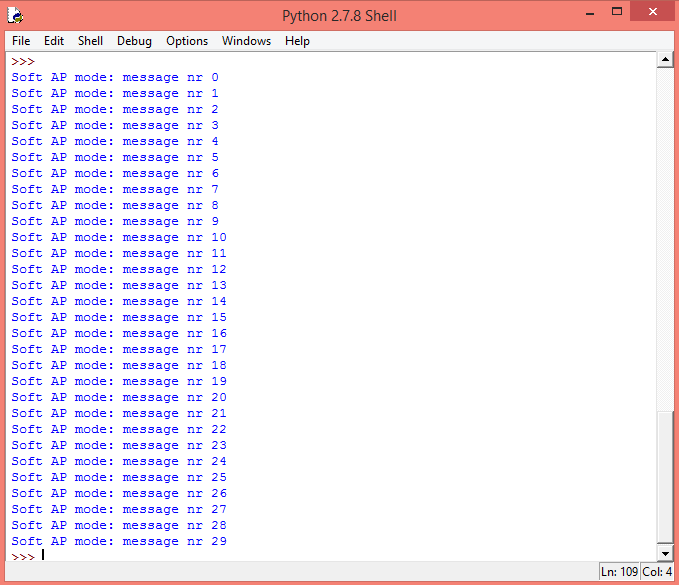Minimize the Python Shell window
The image size is (679, 585).
589,13
